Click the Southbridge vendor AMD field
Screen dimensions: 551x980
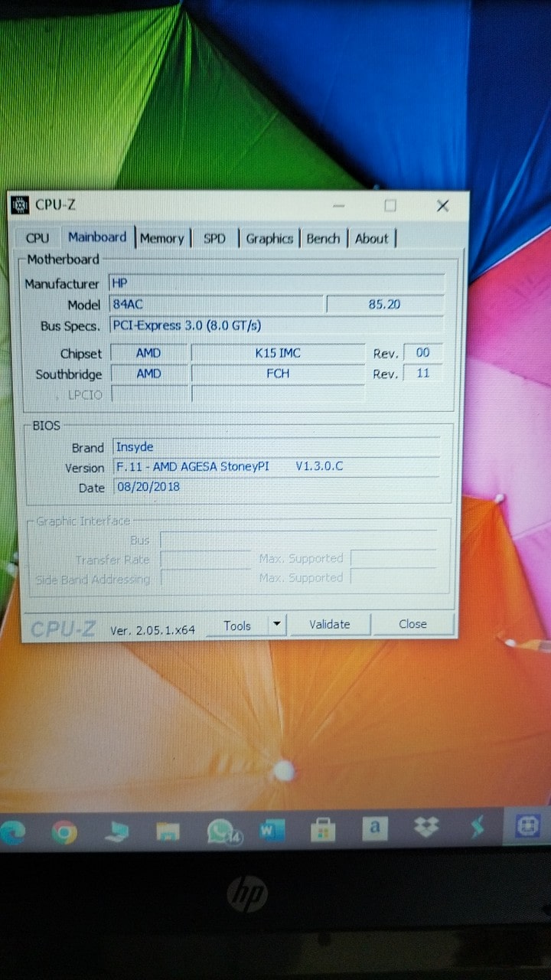tap(149, 374)
